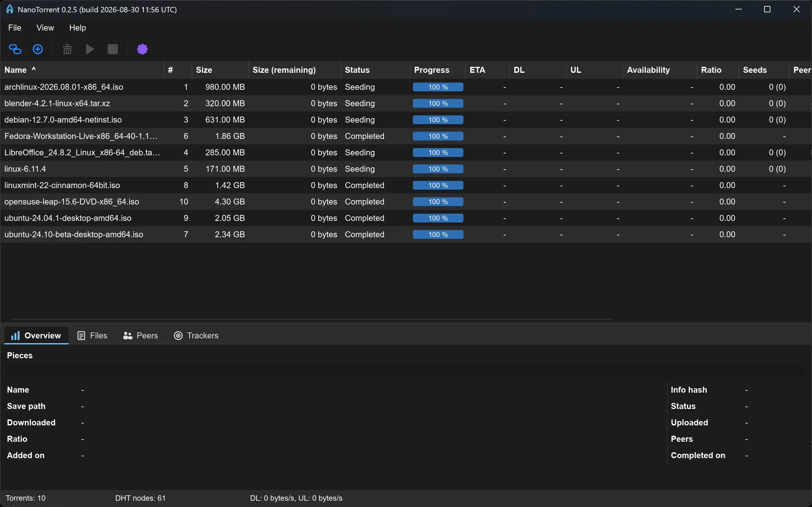Click the Files tab document icon

81,336
